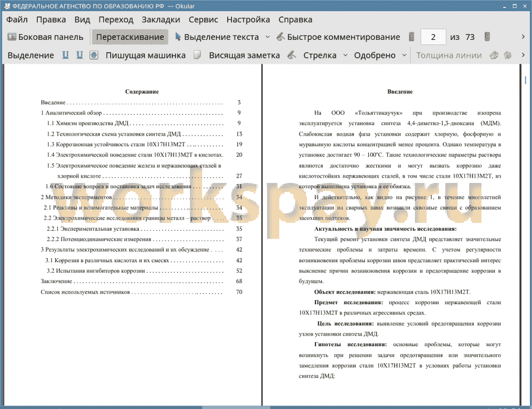
Task: Click the Введение heading on right page
Action: pyautogui.click(x=400, y=91)
